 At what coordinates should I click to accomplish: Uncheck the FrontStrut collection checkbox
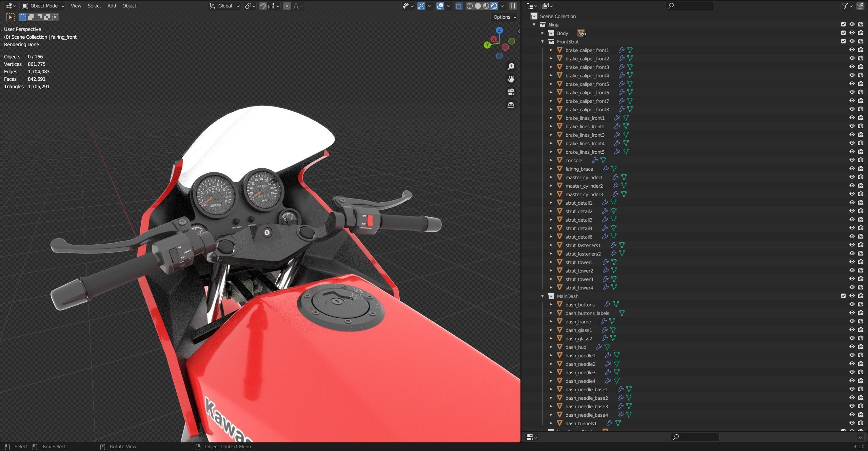pyautogui.click(x=843, y=41)
